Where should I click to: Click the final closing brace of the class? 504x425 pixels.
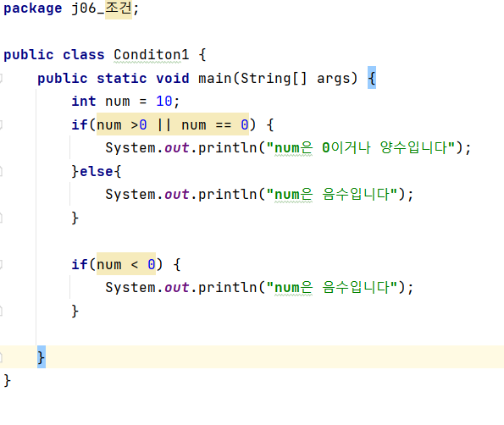point(7,381)
